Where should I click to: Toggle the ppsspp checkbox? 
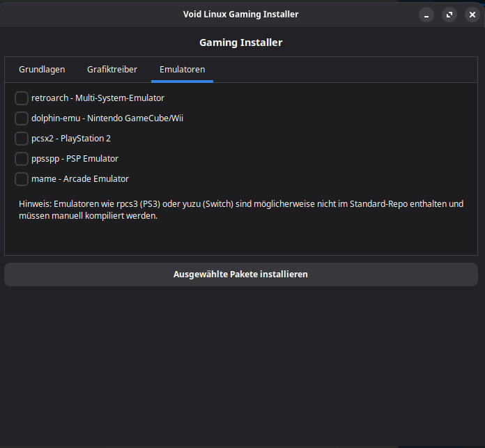[22, 159]
